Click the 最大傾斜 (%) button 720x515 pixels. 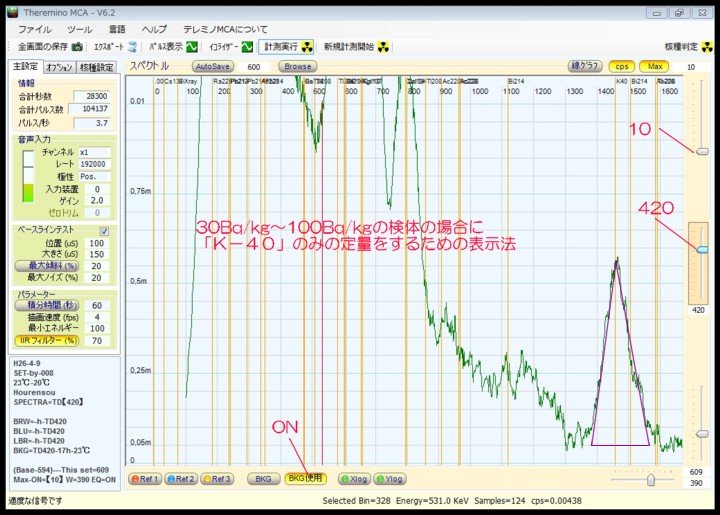coord(47,266)
